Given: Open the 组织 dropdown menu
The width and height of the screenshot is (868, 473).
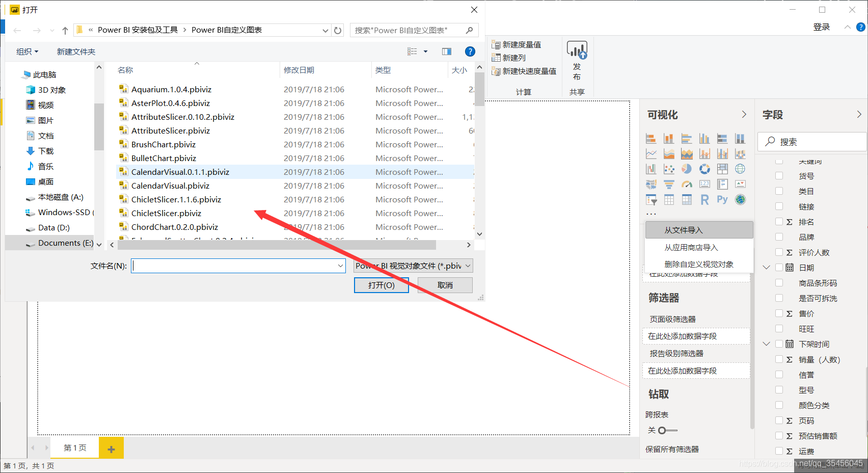Looking at the screenshot, I should (27, 51).
